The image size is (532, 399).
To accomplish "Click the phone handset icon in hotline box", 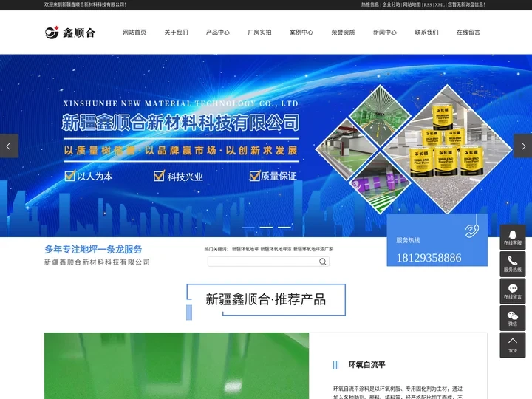I will 472,231.
